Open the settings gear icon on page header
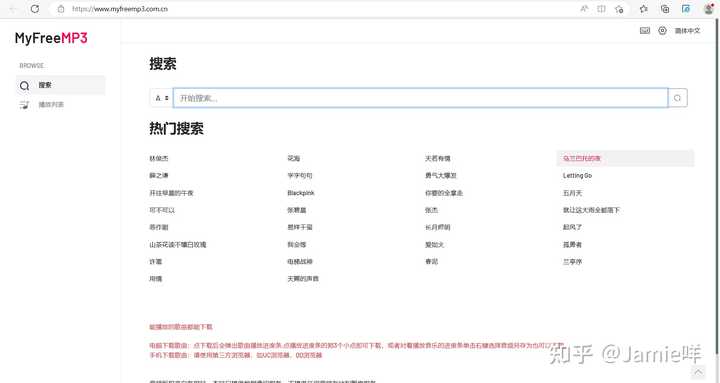The width and height of the screenshot is (720, 383). point(662,30)
